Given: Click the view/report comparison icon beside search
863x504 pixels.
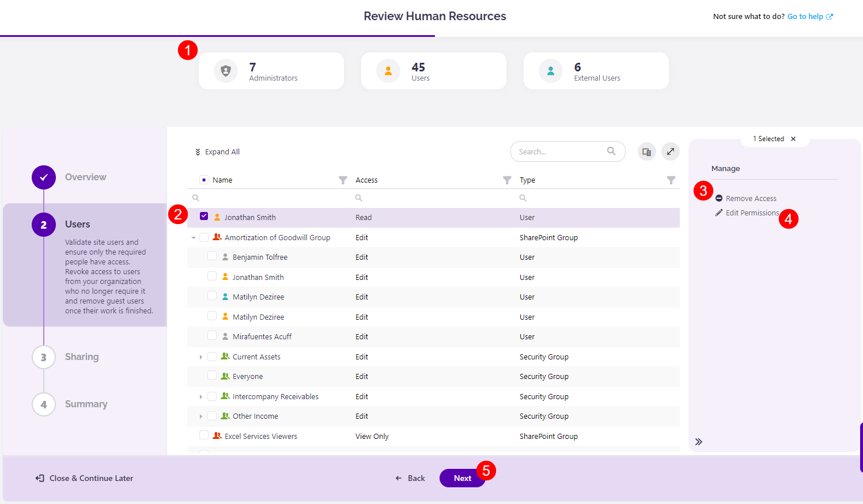Looking at the screenshot, I should [x=646, y=151].
